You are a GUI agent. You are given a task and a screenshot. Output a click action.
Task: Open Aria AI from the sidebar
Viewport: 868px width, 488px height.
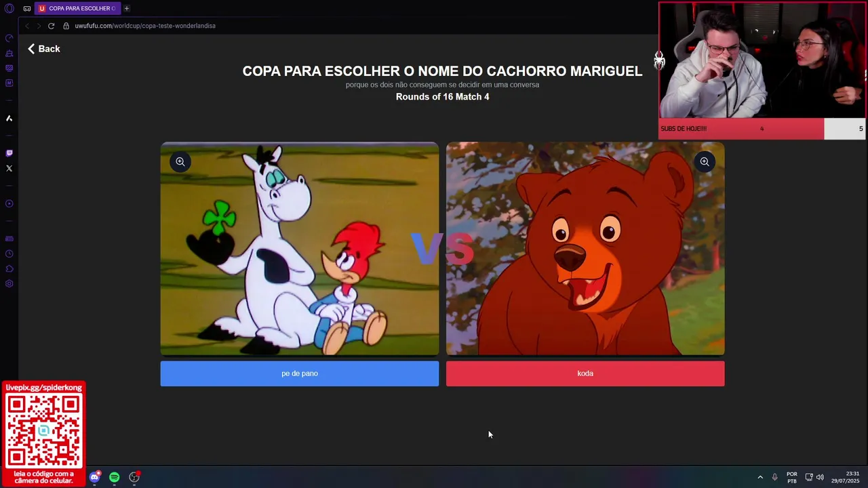coord(9,118)
